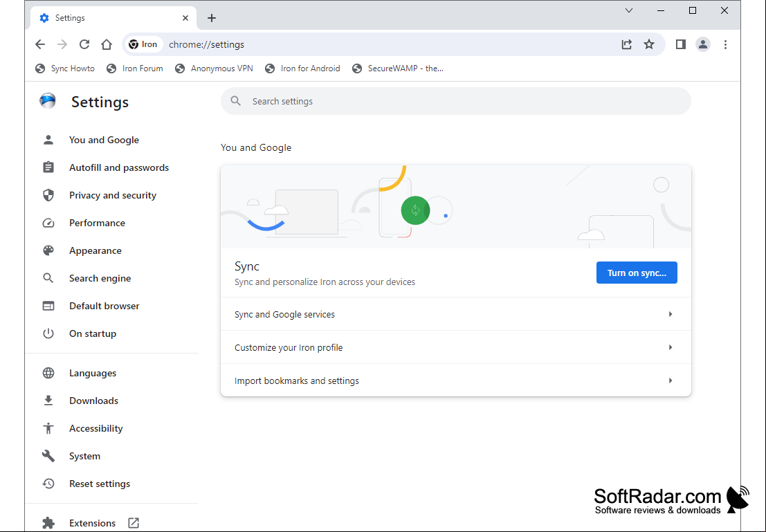Open the tab search chevron

click(x=629, y=10)
